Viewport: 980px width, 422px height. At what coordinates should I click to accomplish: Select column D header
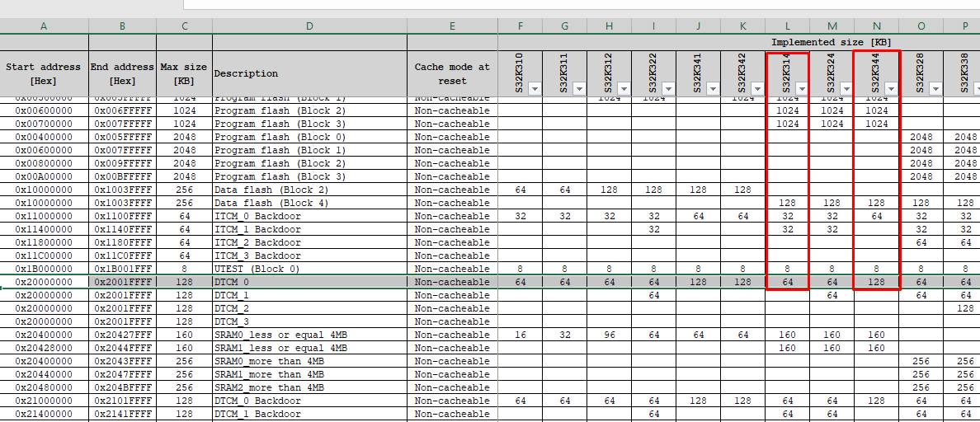coord(310,26)
